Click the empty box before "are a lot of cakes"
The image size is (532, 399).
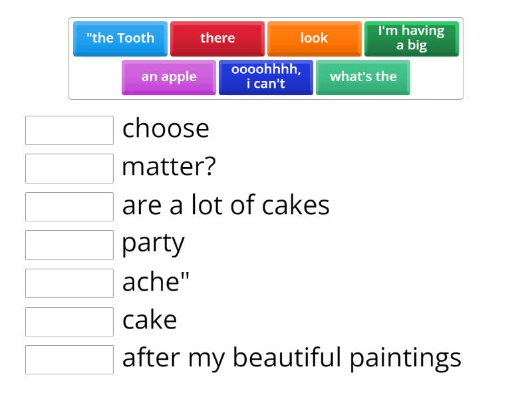tap(69, 207)
